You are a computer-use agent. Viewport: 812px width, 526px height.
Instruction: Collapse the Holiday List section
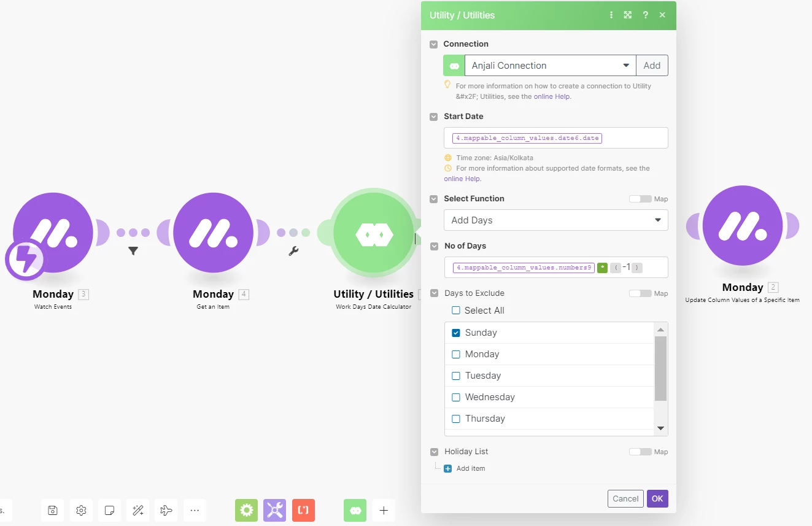tap(434, 452)
